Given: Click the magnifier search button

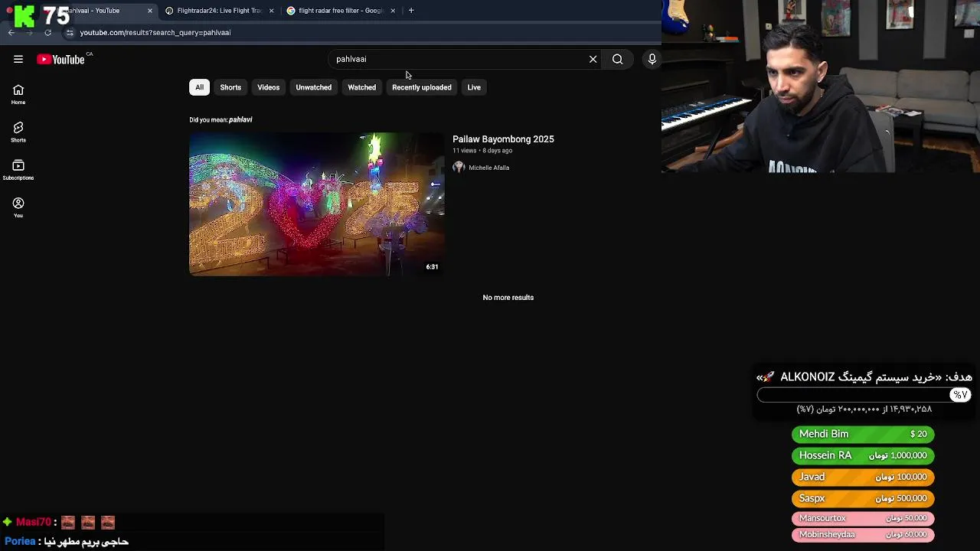Looking at the screenshot, I should click(x=617, y=59).
